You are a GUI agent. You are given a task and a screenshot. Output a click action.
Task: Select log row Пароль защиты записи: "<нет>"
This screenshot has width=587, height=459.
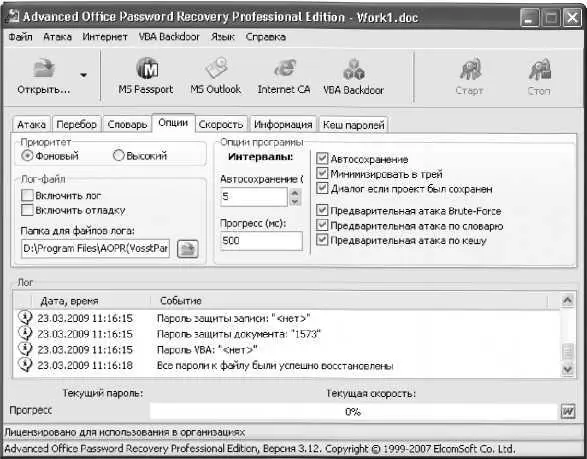287,318
